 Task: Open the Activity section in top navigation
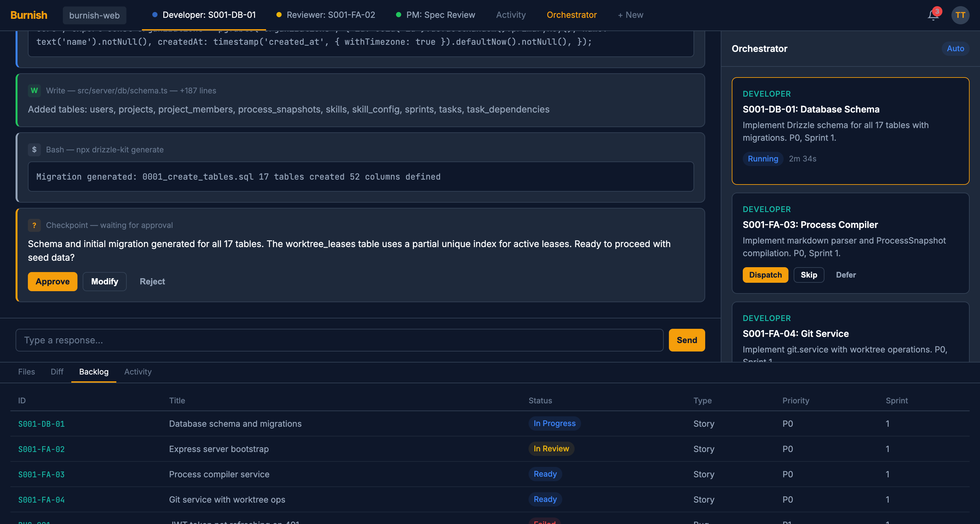[x=510, y=15]
